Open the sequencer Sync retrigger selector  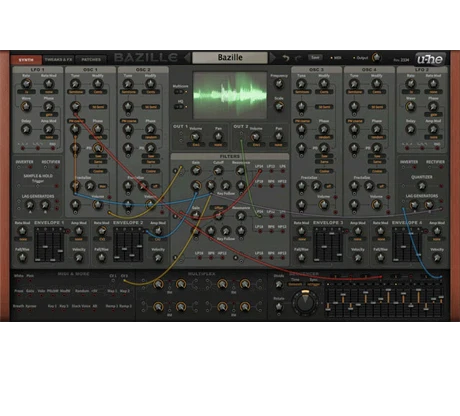click(314, 285)
